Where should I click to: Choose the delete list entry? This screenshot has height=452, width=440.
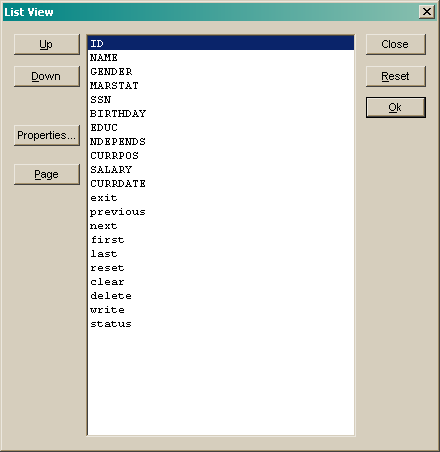click(221, 295)
